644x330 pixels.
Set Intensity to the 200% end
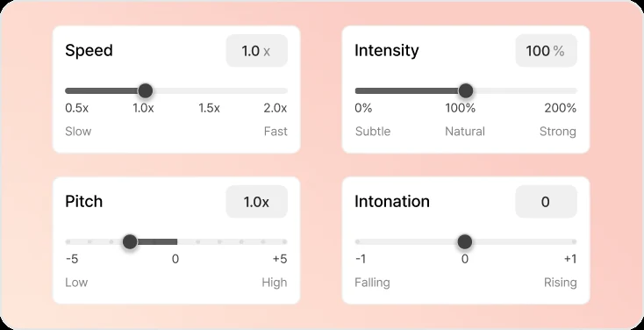click(575, 90)
